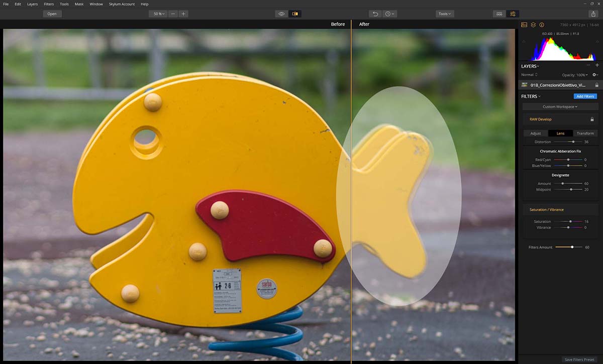Add a new layer with plus icon
This screenshot has height=364, width=603.
click(x=597, y=65)
